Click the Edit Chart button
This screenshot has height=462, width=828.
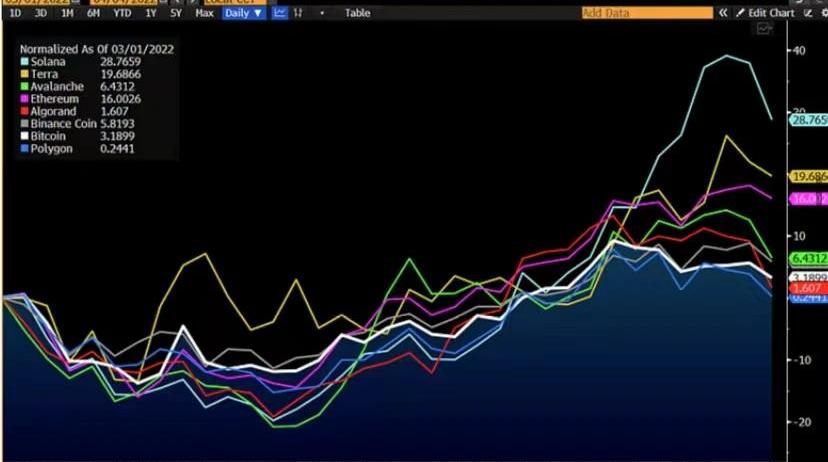click(770, 13)
